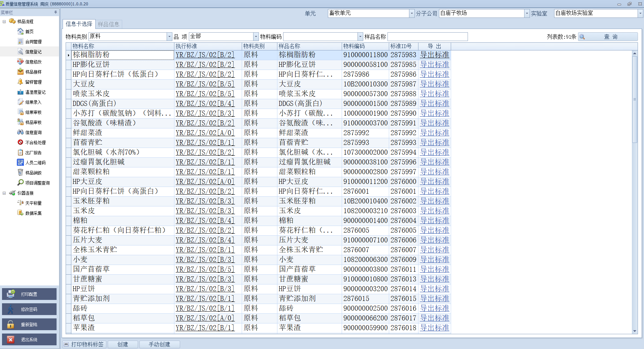Click the 天平称重 balance scale icon
Screen dimensions: 644x349
21,203
